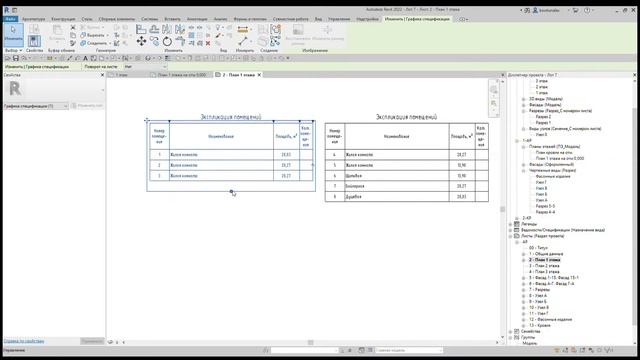Select sheet '00 - Титул' in browser
Viewport: 640px width, 360px height.
point(538,248)
